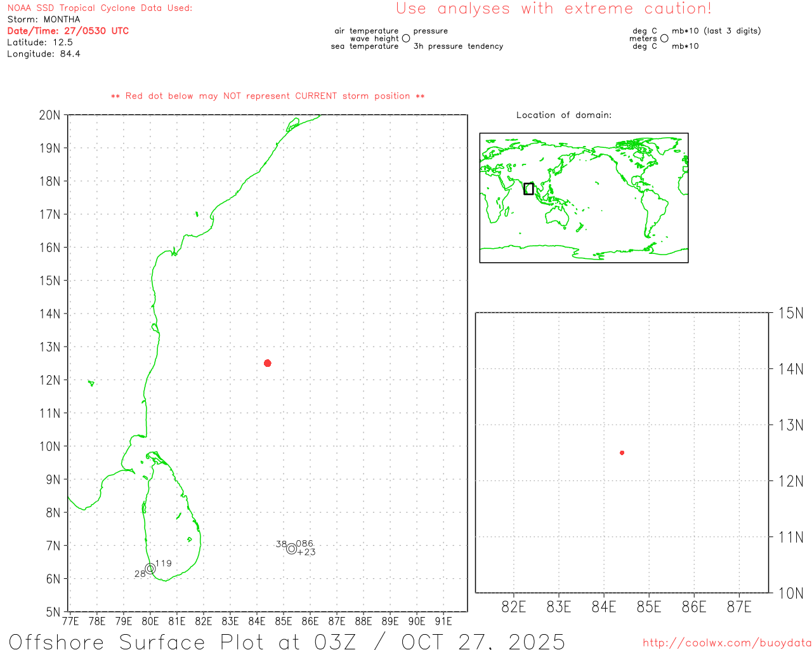Open the coolwx.com/buoydata link
Viewport: 812px width, 650px height.
tap(727, 643)
